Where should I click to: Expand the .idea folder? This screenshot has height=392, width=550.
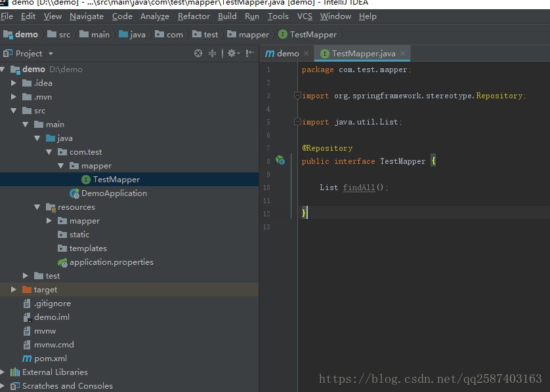(x=14, y=83)
